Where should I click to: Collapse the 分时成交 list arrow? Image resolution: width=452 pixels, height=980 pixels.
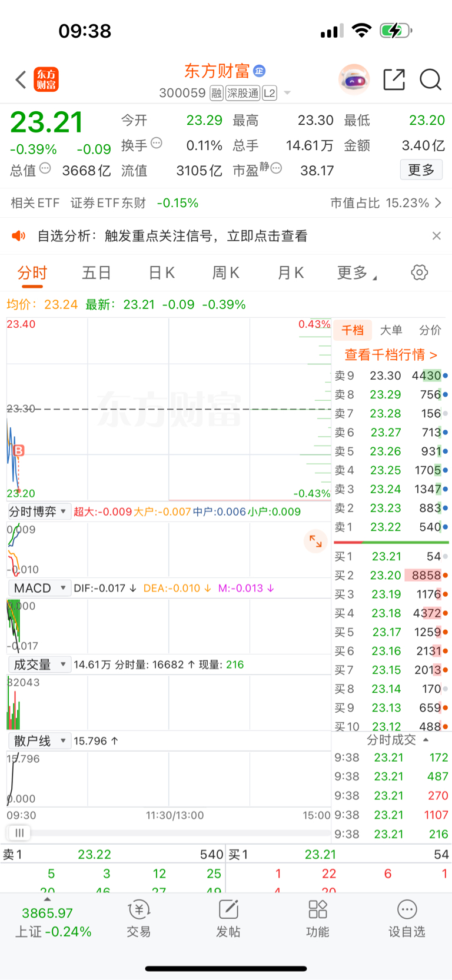(x=426, y=740)
